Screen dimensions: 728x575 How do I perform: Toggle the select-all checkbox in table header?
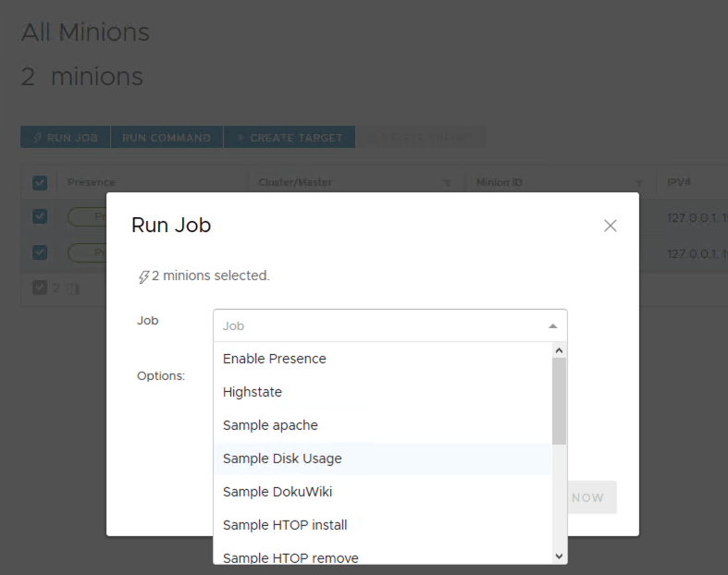pos(40,183)
